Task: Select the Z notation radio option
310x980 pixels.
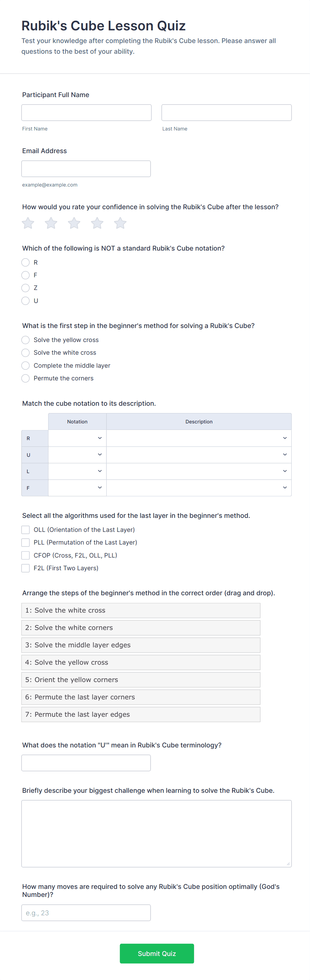Action: (x=25, y=288)
